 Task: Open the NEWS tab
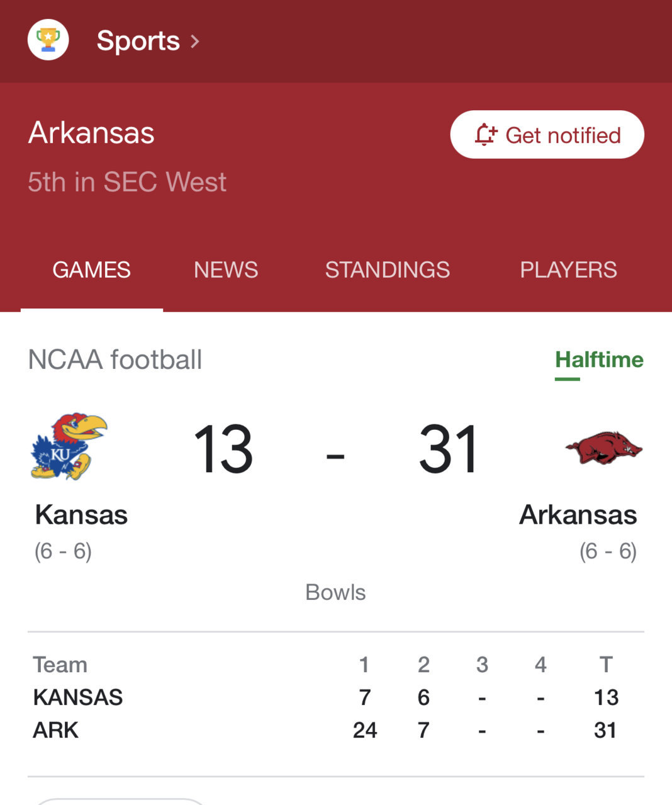pos(226,270)
